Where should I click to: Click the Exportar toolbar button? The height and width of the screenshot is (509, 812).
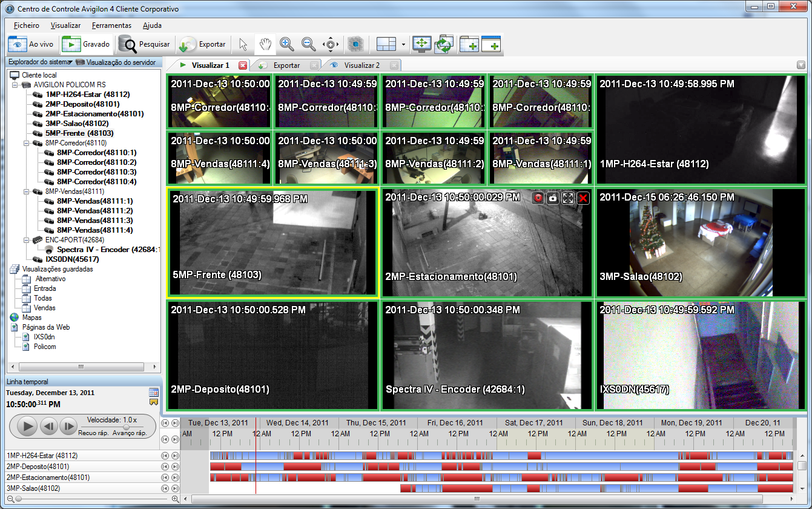tap(203, 44)
